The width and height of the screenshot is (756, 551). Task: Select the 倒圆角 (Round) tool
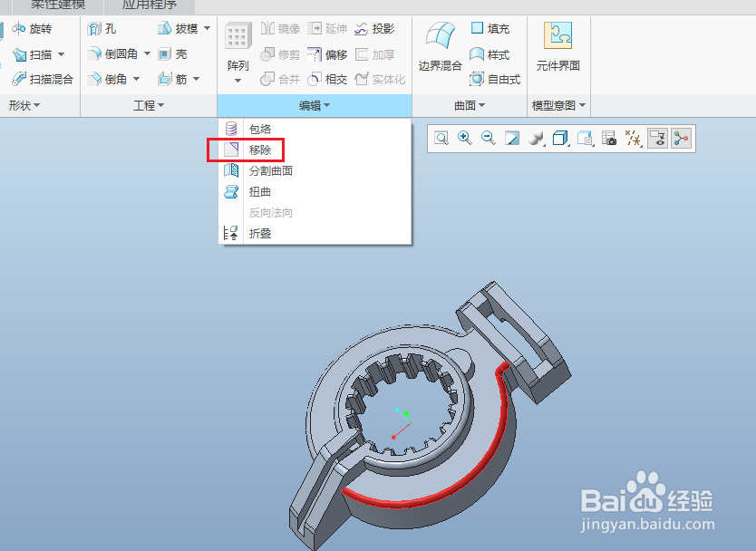113,54
